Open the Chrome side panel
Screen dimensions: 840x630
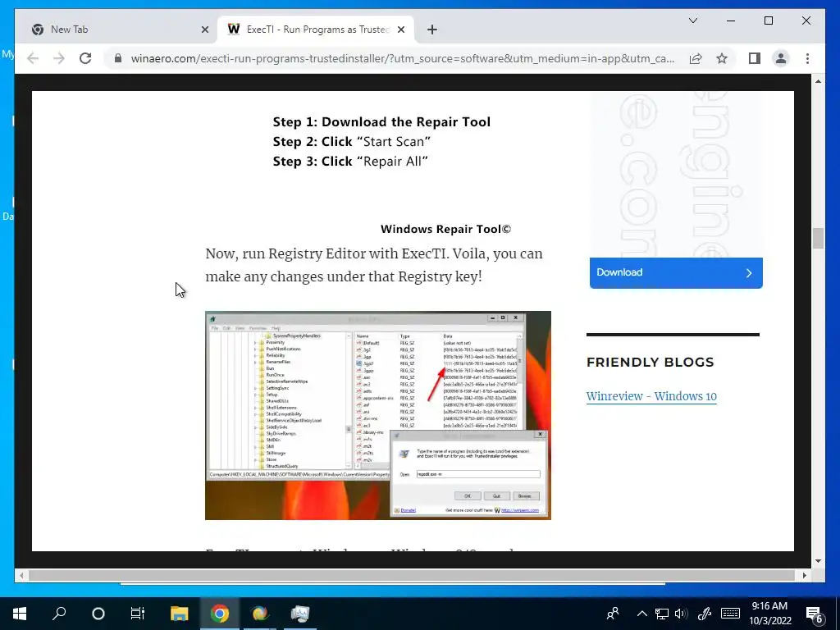click(x=755, y=58)
